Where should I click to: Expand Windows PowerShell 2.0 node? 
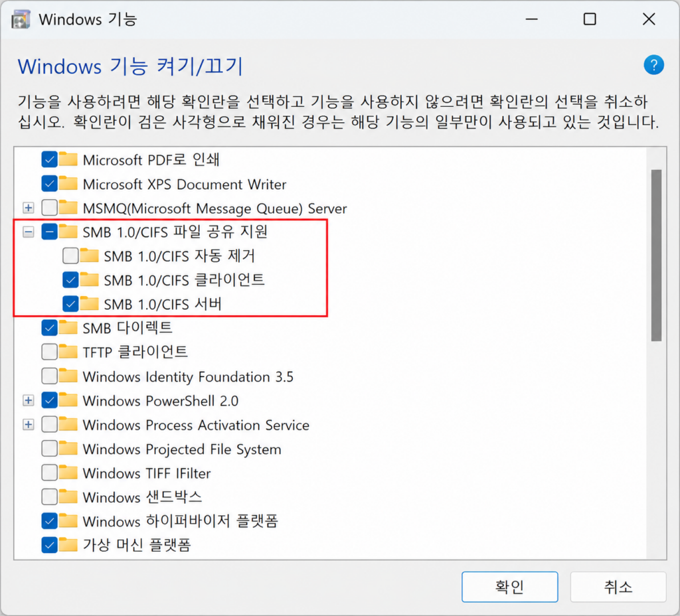point(28,400)
